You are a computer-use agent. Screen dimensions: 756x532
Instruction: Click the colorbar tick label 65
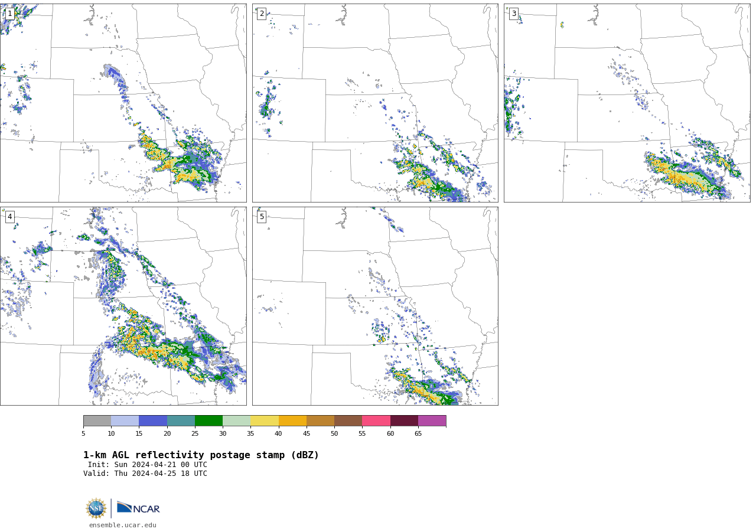pyautogui.click(x=418, y=434)
